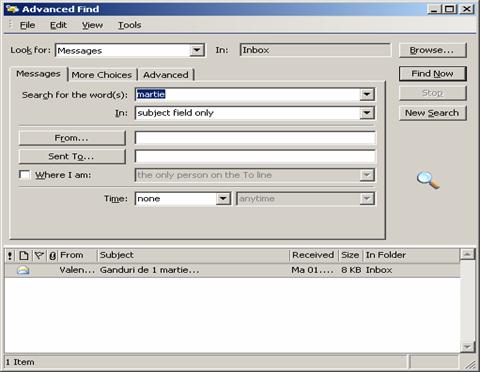
Task: Click the Importance column header icon
Action: (x=10, y=256)
